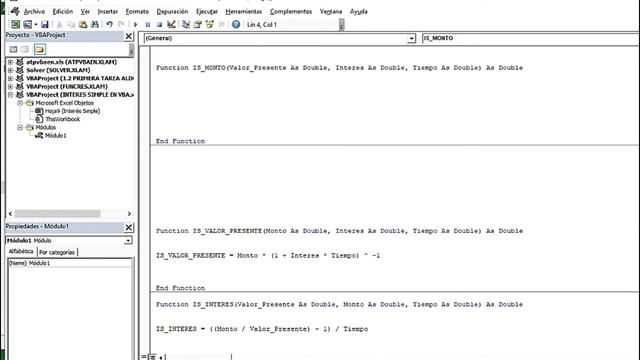Open the Archivo menu

34,11
